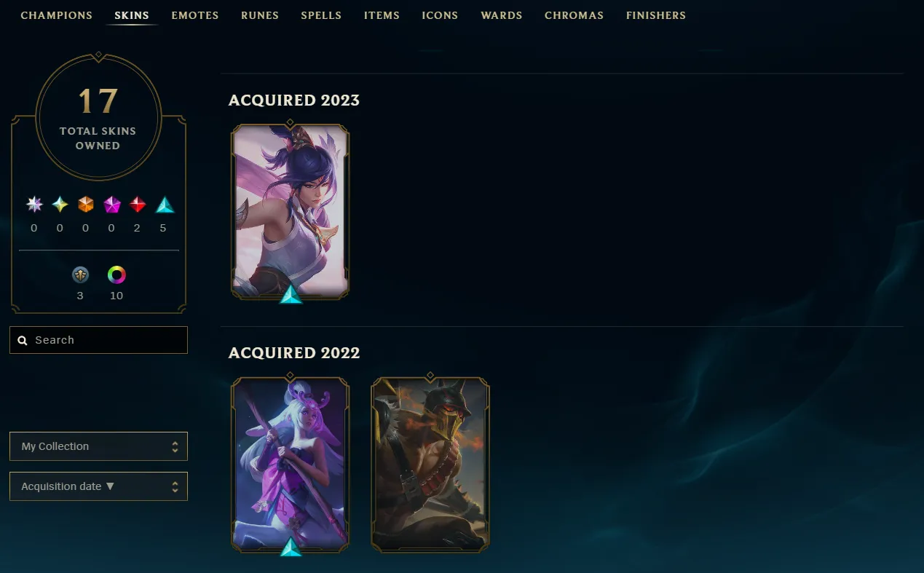Click the search magnifier icon

tap(23, 340)
